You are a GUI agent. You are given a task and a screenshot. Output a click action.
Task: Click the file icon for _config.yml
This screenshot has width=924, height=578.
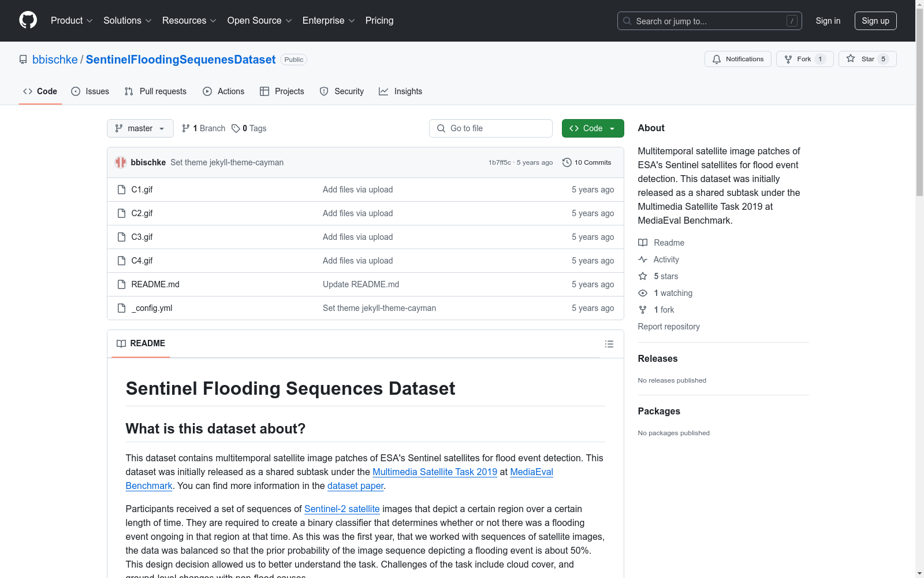click(x=121, y=308)
